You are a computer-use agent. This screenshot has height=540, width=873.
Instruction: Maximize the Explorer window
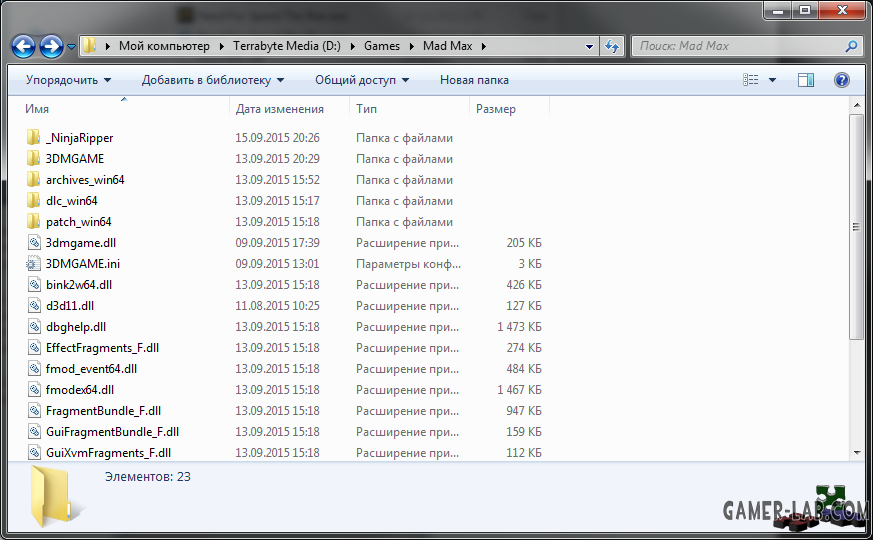[805, 11]
